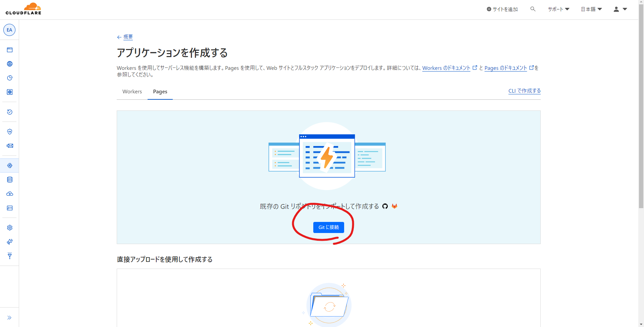The width and height of the screenshot is (644, 327).
Task: Open the CLI で作成する link
Action: (525, 91)
